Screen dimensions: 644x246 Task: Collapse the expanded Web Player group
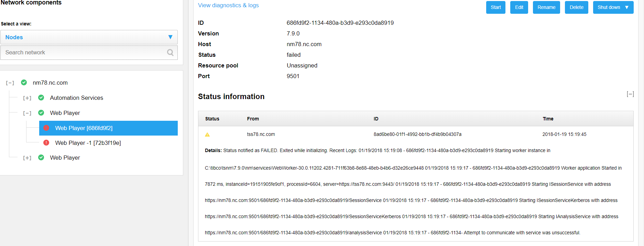click(27, 113)
